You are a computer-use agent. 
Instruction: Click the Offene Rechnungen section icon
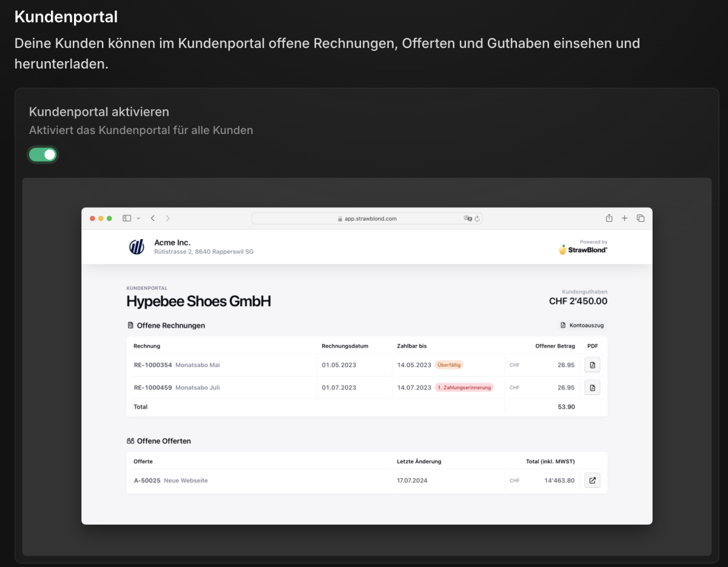tap(130, 326)
